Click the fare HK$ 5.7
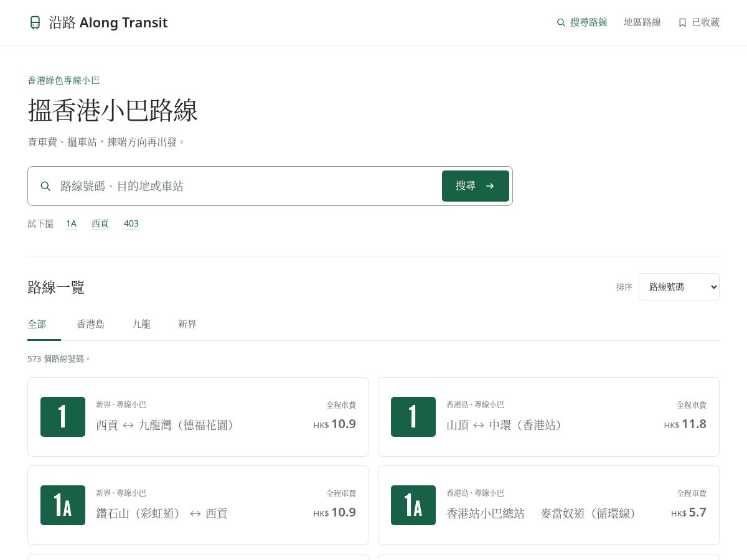Screen dimensions: 747x560 [x=688, y=513]
